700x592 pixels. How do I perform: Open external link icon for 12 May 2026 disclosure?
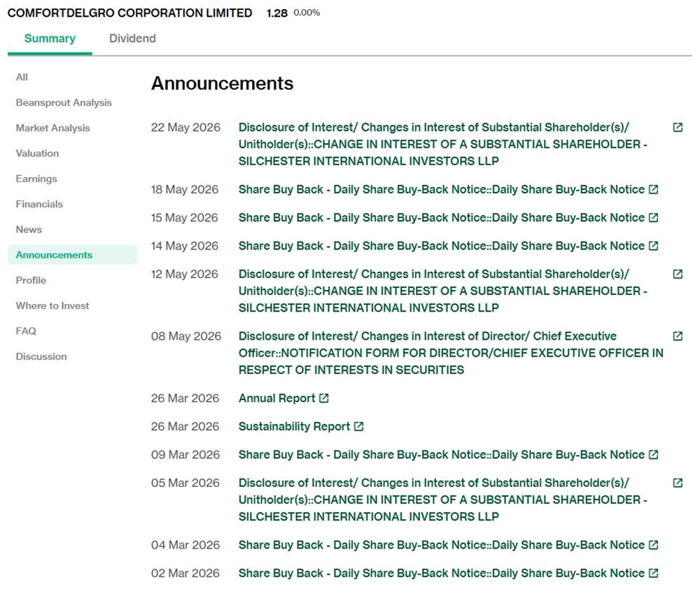(x=677, y=274)
